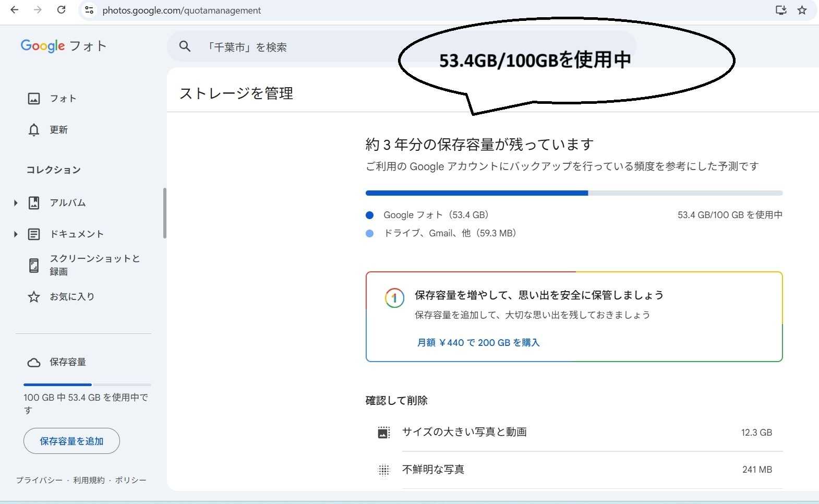Focus the 「千葉市」を検索 search field

(402, 47)
